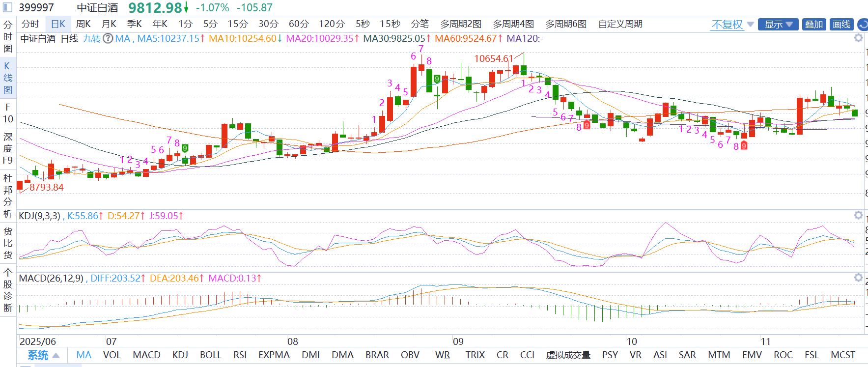Toggle the RSI indicator in bottom bar

pos(240,355)
